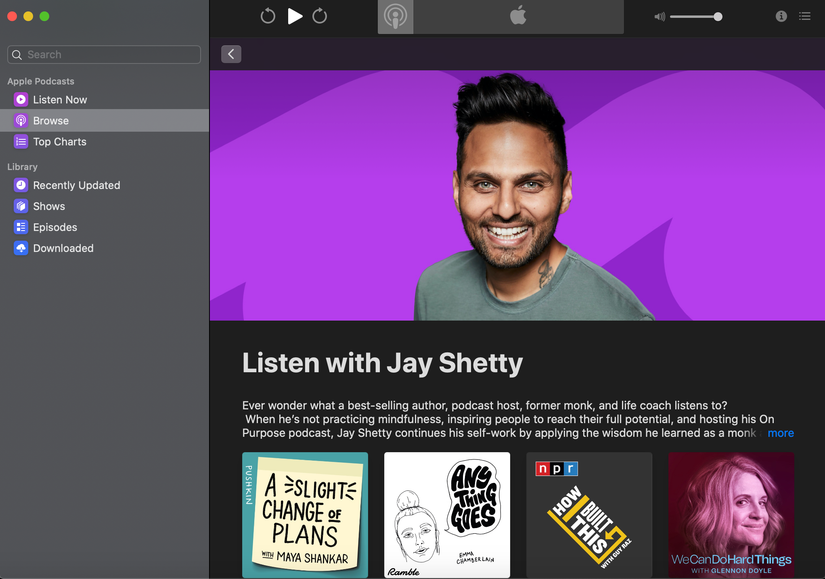Click the Jay Shetty hero banner

click(517, 195)
